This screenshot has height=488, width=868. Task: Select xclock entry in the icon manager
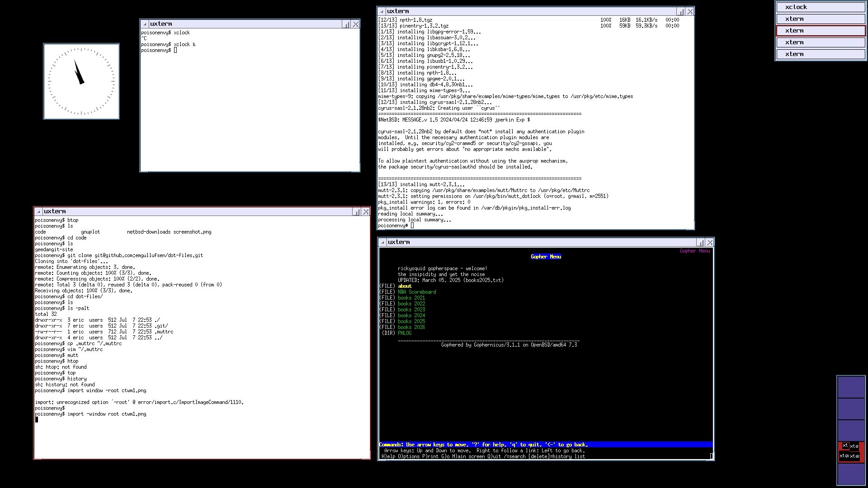click(821, 7)
